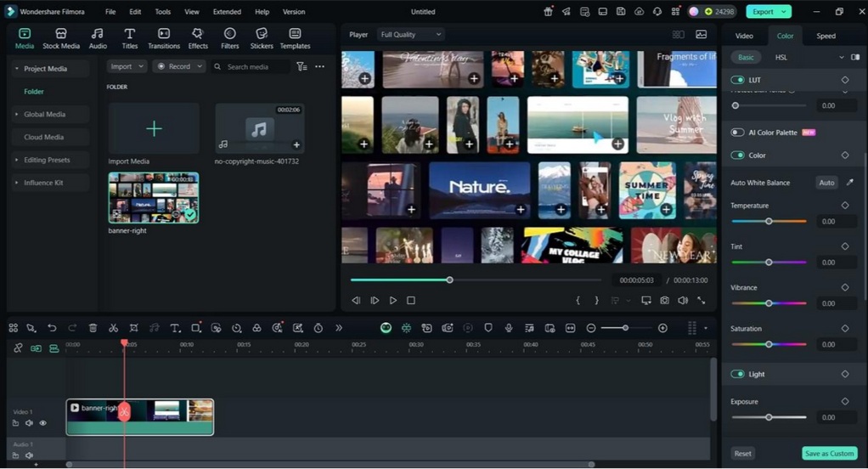
Task: Open the Transitions tab
Action: coord(164,39)
